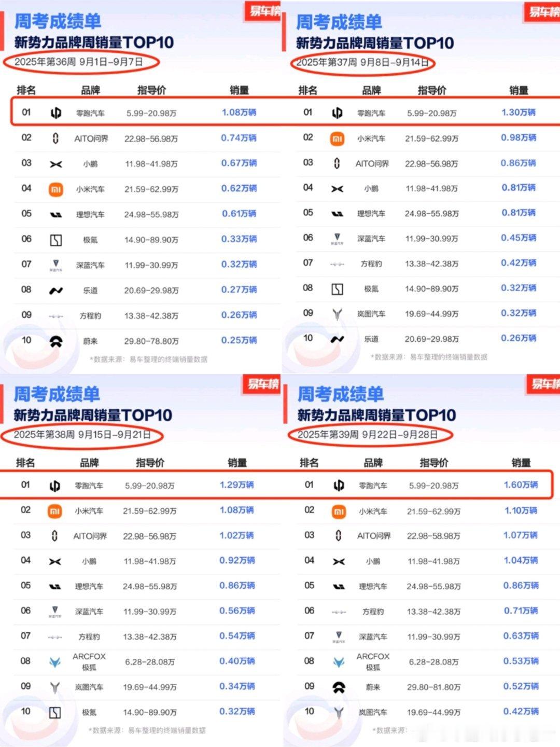Click the AITO问界 logo in the week 39 table
Viewport: 560px width, 747px height.
point(339,536)
